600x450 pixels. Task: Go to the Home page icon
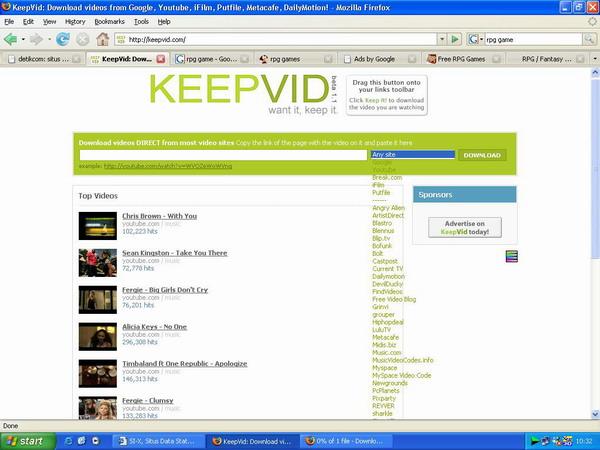click(103, 39)
